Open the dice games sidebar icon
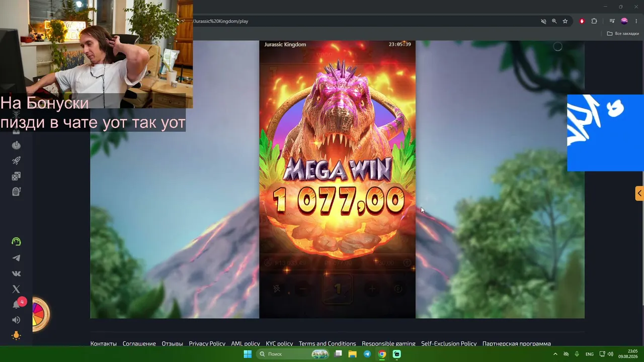This screenshot has height=362, width=644. coord(16,176)
